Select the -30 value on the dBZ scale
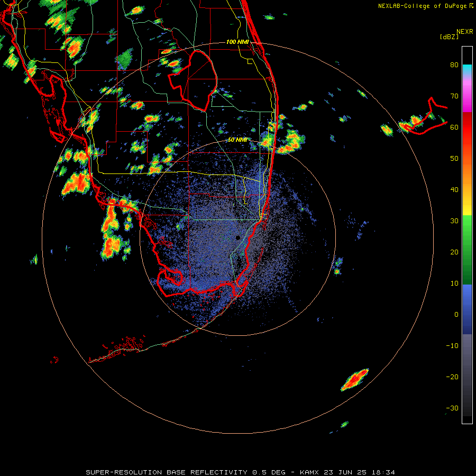 click(x=452, y=408)
